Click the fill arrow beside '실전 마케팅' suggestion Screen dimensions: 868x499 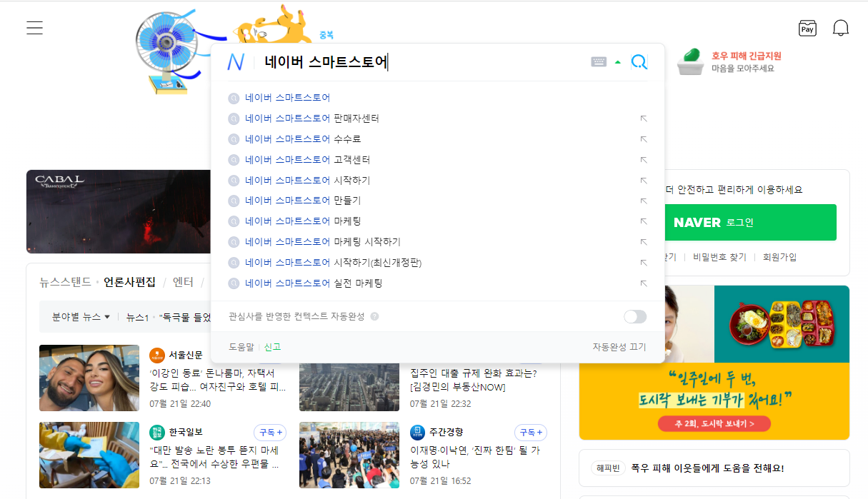pyautogui.click(x=643, y=283)
